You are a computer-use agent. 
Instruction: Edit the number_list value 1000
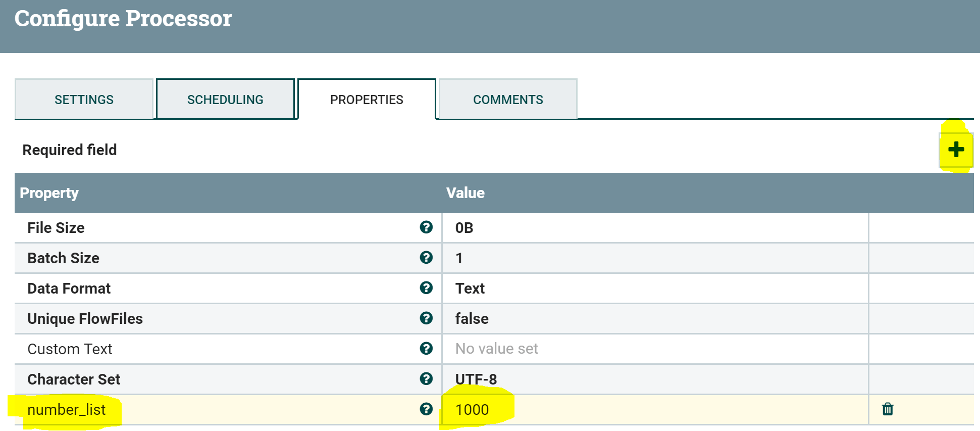point(655,410)
